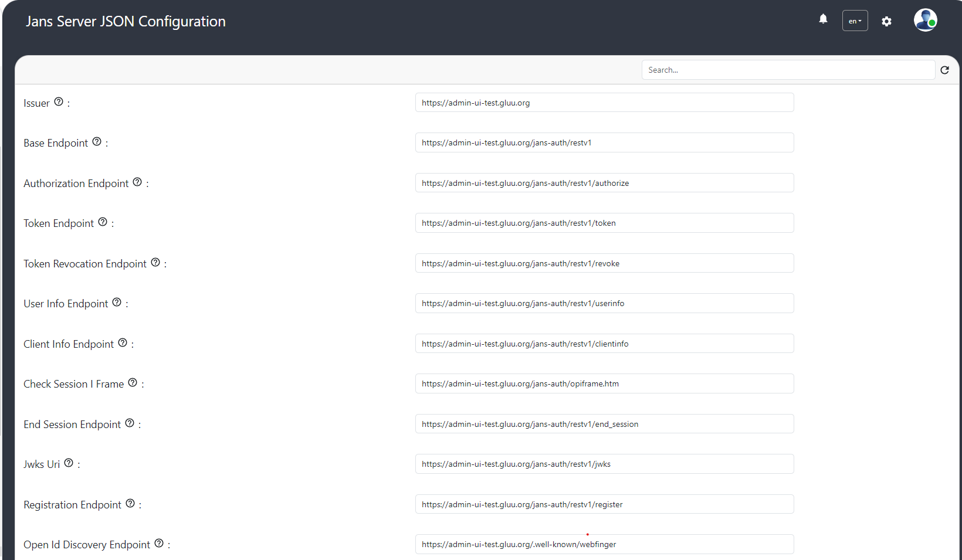The height and width of the screenshot is (560, 962).
Task: Show help tooltip icon for Issuer
Action: click(59, 102)
